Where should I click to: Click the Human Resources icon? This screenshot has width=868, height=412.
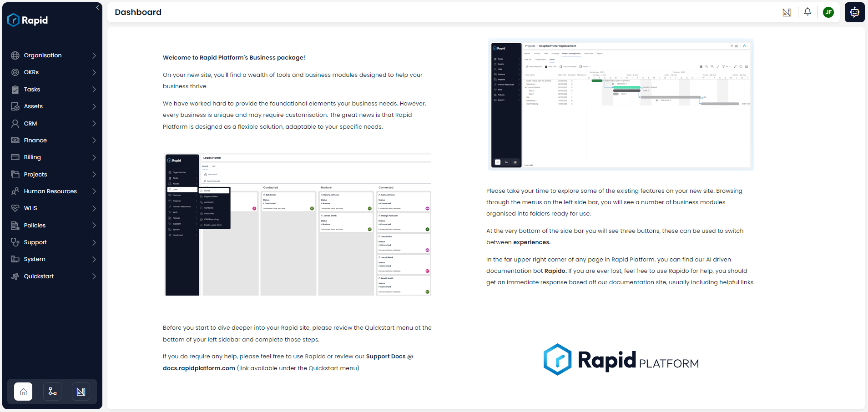click(15, 191)
